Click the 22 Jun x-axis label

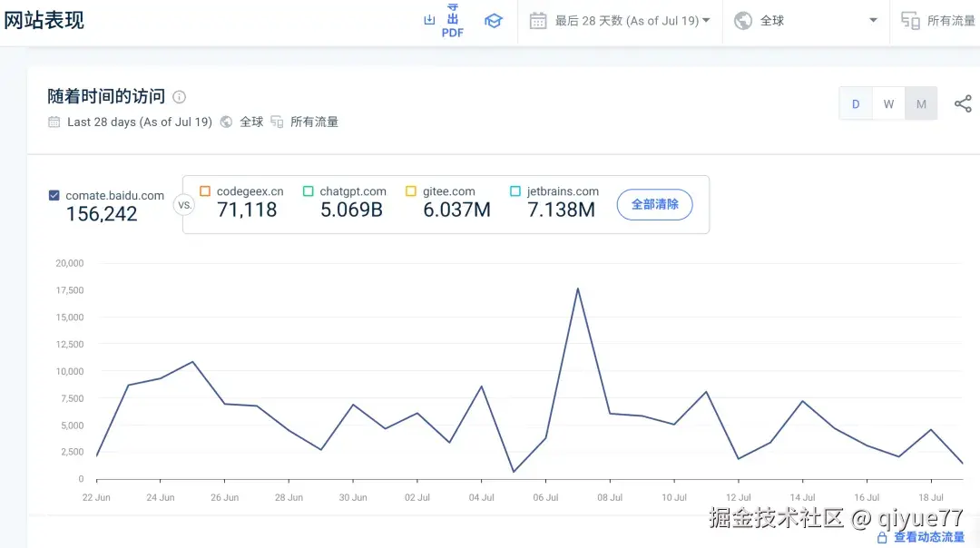(x=96, y=497)
